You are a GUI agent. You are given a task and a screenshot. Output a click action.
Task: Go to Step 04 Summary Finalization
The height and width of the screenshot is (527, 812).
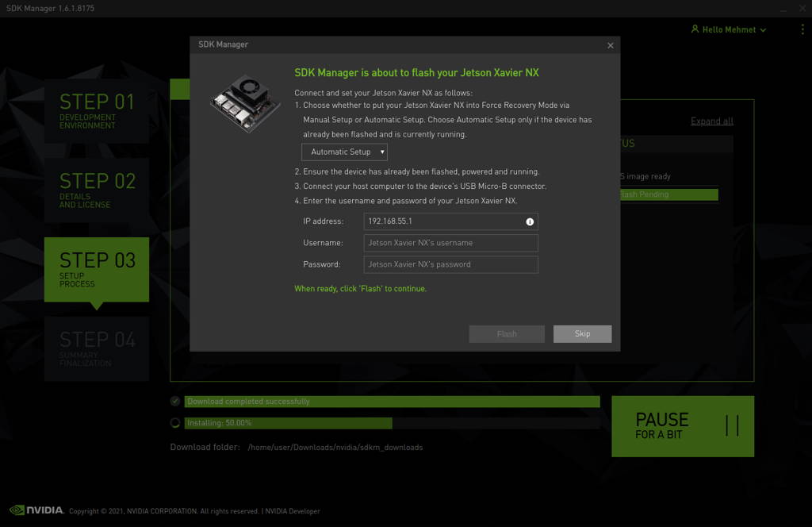click(97, 348)
